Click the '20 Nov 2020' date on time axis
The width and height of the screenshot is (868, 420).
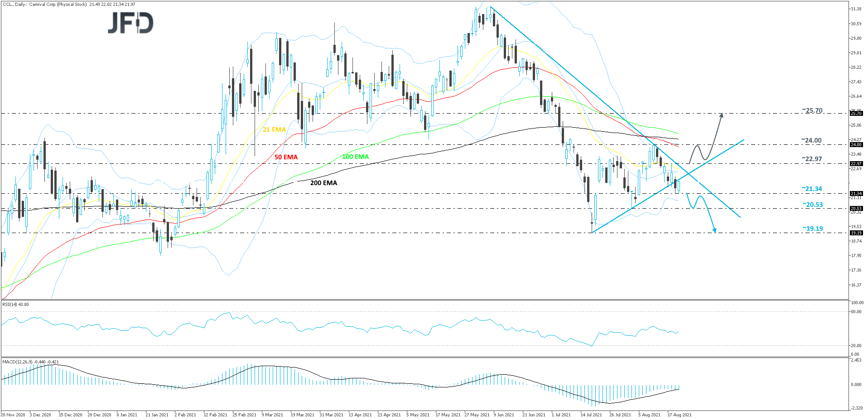pos(13,415)
